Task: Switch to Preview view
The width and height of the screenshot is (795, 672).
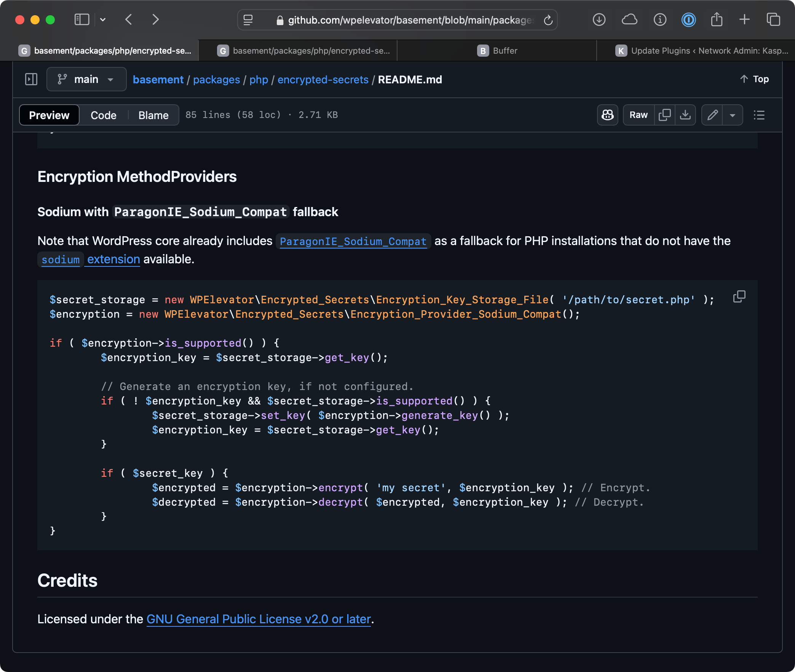Action: tap(49, 115)
